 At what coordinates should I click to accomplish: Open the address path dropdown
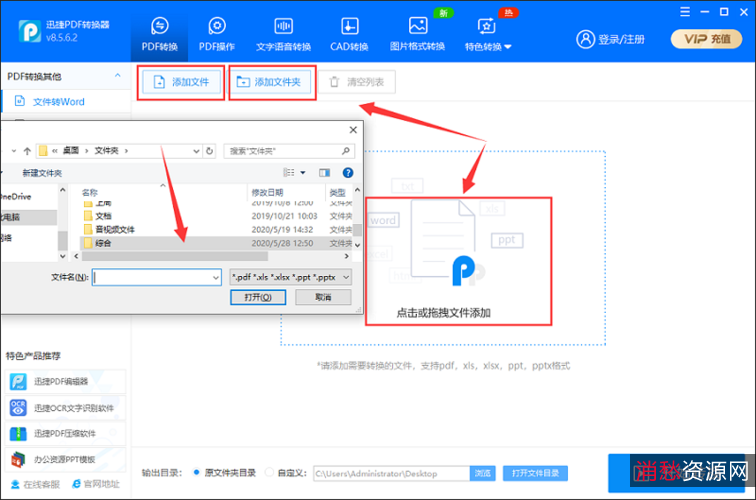click(196, 151)
